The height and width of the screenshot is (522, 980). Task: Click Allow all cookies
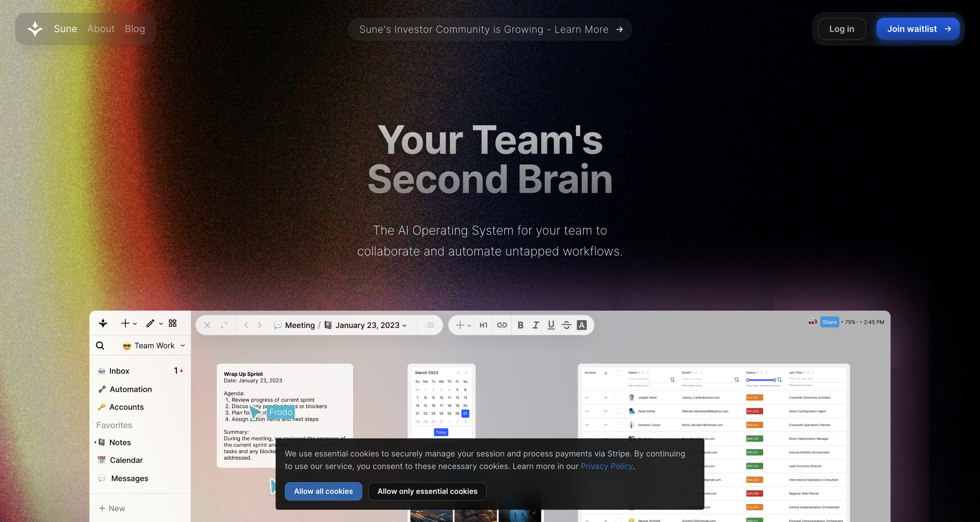pyautogui.click(x=323, y=491)
